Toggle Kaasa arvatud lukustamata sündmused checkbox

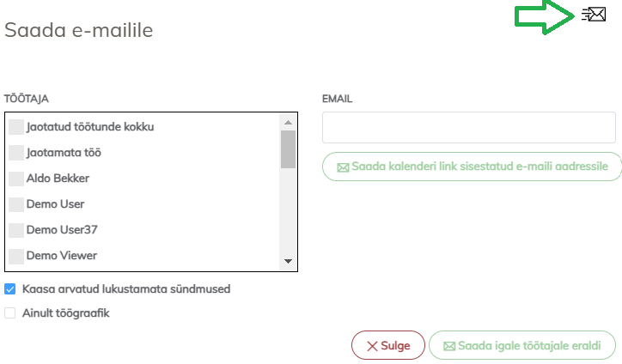tap(10, 289)
